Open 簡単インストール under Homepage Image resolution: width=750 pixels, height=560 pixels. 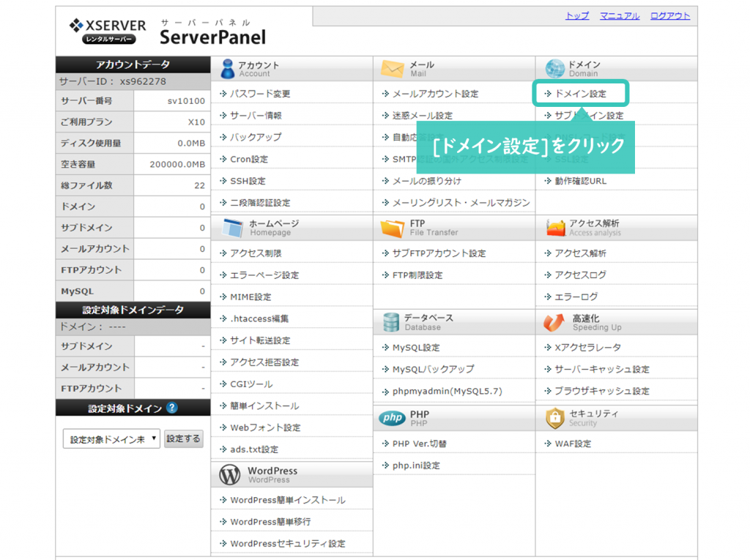pos(264,406)
